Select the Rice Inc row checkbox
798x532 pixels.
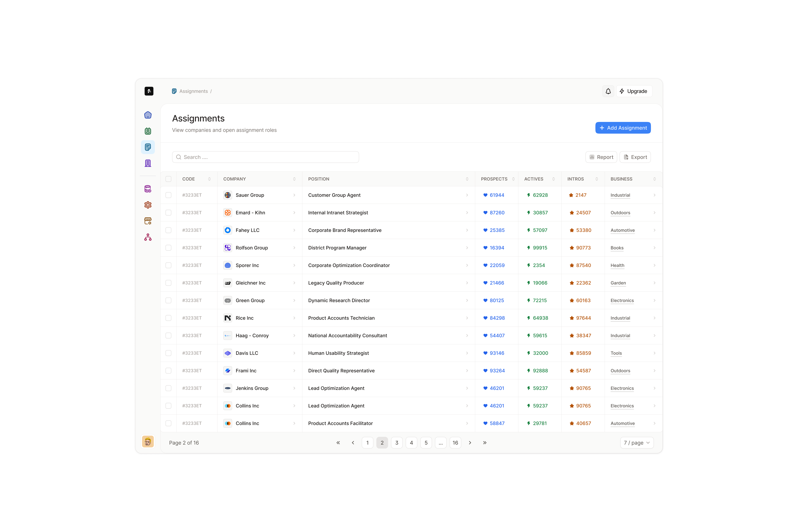[x=168, y=318]
